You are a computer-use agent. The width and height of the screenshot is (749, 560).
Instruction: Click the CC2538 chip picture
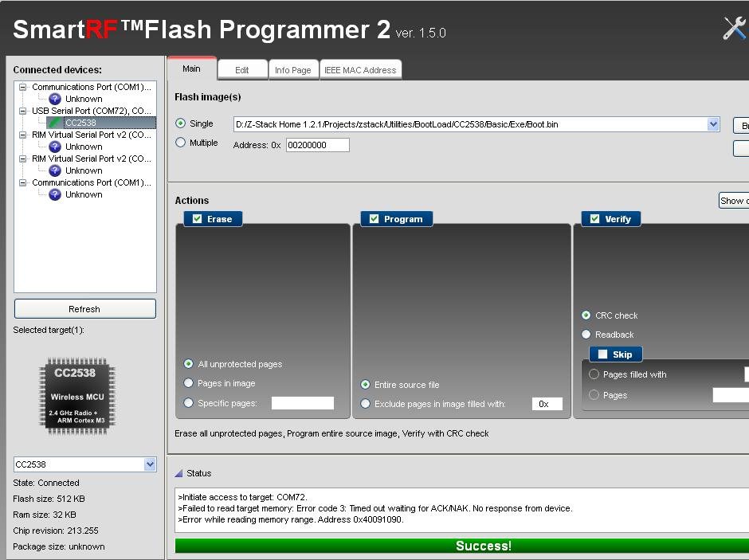77,396
